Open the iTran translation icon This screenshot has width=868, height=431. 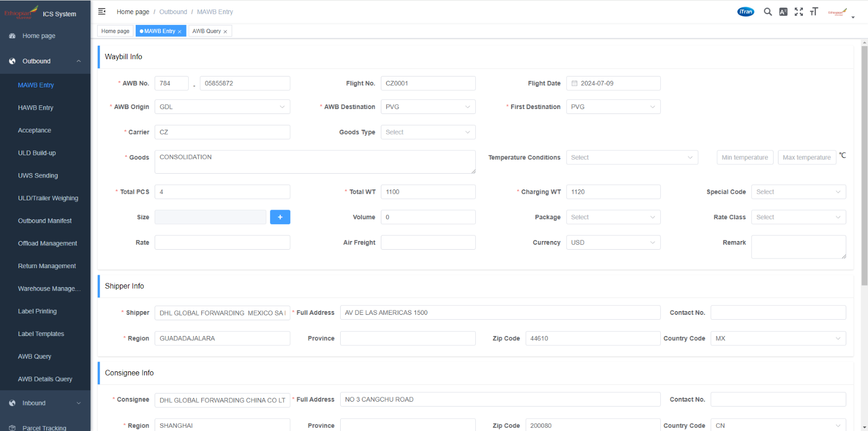(x=745, y=12)
